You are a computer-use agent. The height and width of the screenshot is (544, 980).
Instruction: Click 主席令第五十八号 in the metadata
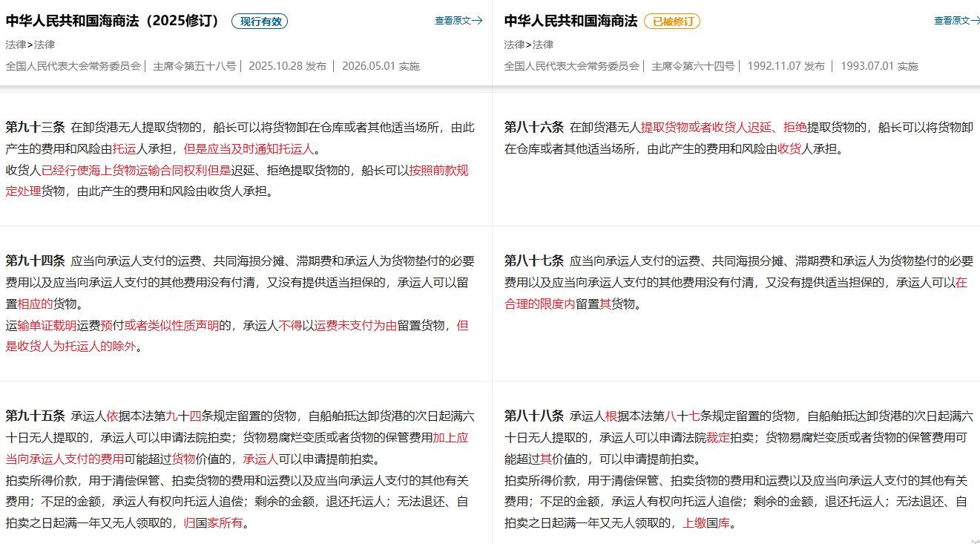coord(194,66)
